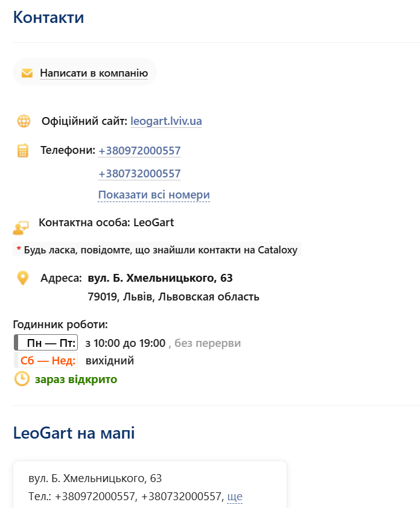
Task: Click the 'LeoGart на мапі' heading
Action: [74, 433]
